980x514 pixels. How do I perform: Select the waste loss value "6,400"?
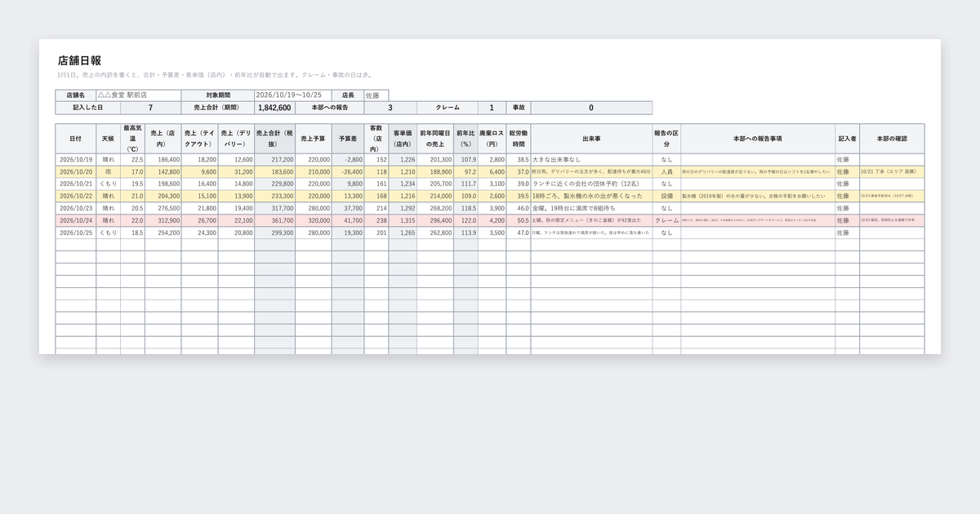[x=492, y=172]
